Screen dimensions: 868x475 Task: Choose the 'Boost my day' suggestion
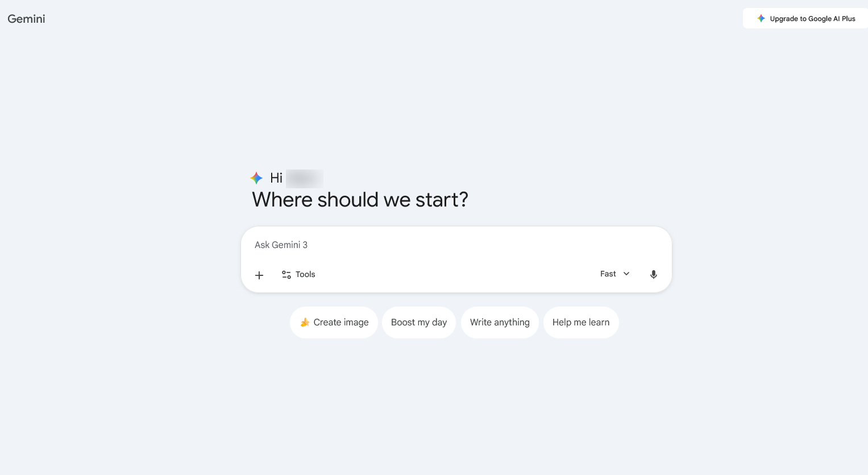[419, 322]
